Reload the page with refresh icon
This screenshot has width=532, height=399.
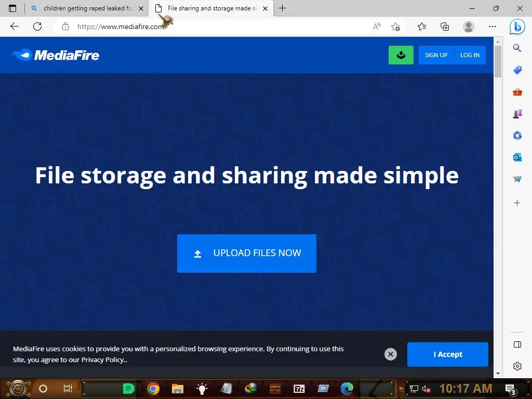(37, 26)
